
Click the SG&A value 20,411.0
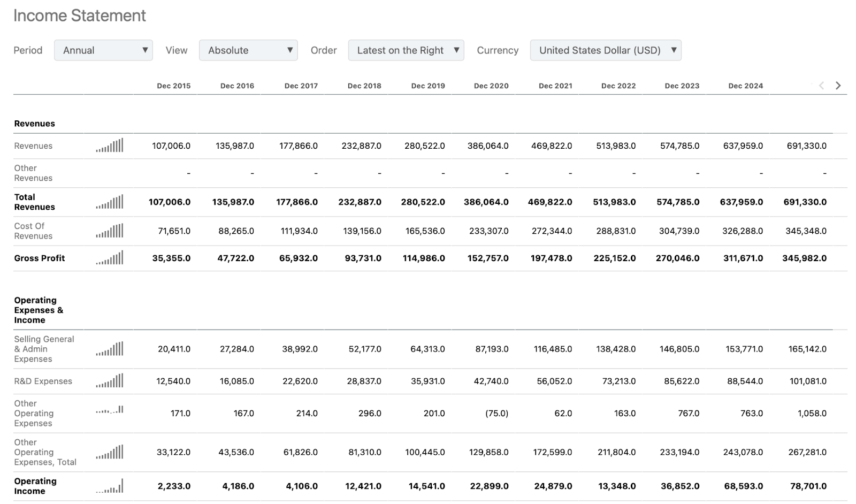pos(174,349)
